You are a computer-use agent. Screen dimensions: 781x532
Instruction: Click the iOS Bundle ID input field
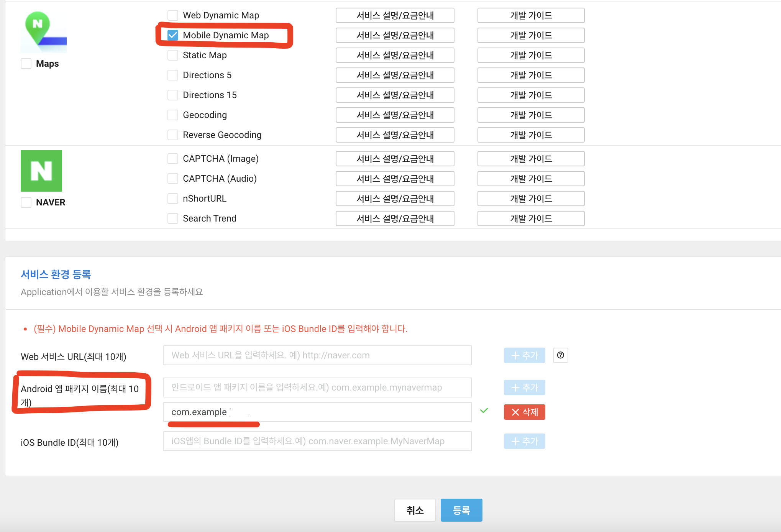tap(317, 441)
